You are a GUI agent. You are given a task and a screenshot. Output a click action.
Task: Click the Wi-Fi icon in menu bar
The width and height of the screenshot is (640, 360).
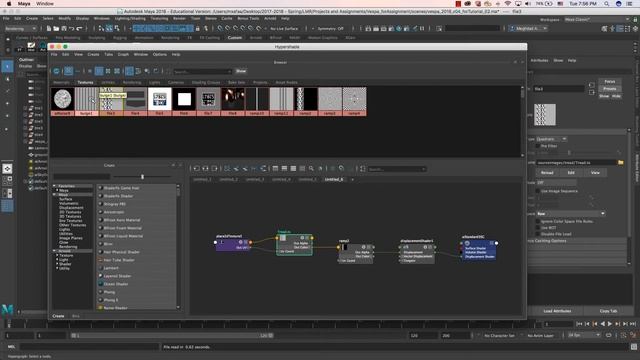507,4
